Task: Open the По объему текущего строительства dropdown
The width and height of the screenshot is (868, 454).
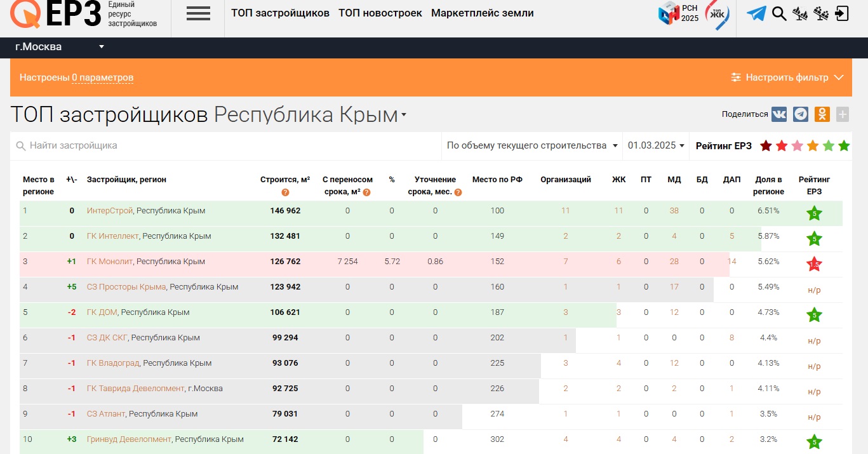Action: point(532,145)
